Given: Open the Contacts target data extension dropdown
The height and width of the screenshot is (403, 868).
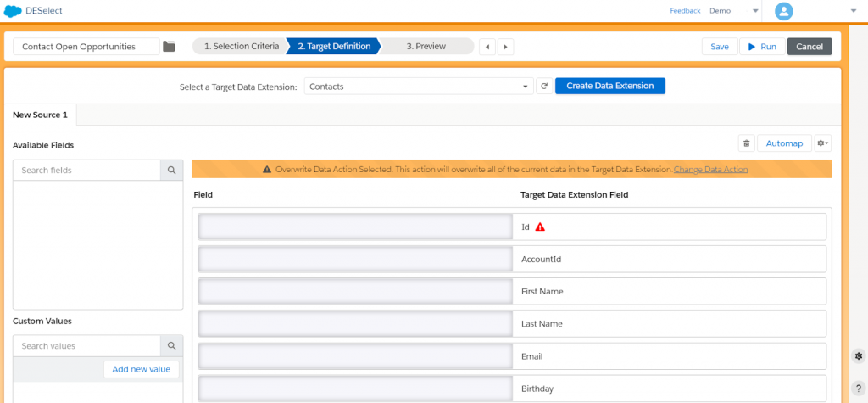Looking at the screenshot, I should click(419, 87).
